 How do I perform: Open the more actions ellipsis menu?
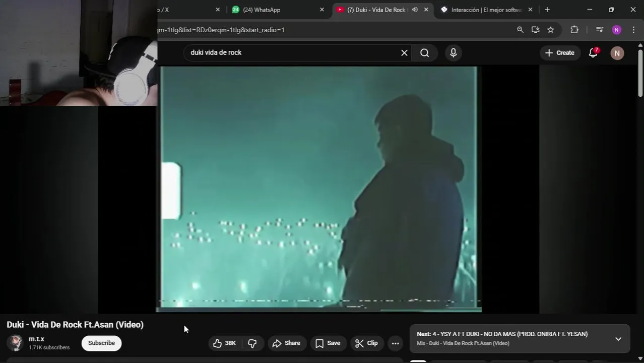coord(396,343)
